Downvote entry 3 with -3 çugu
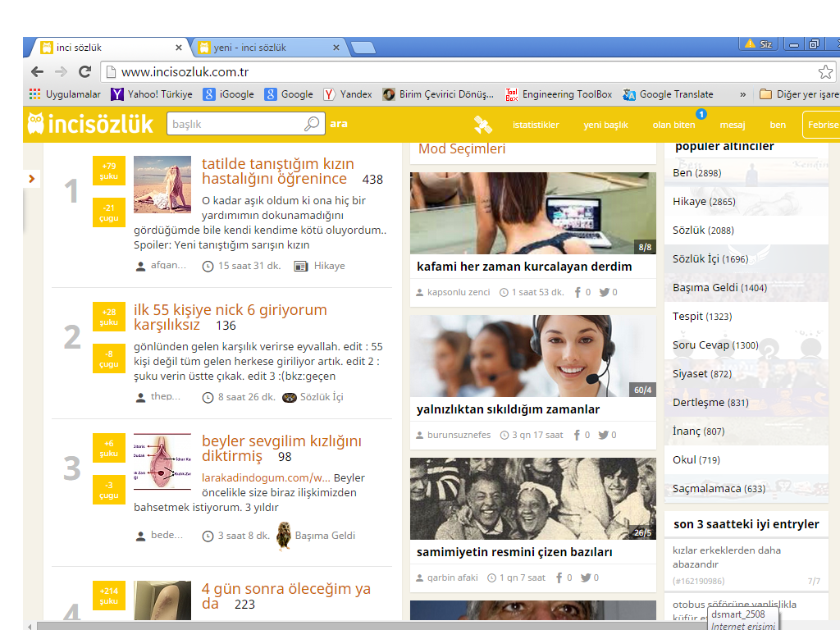840x630 pixels. 109,490
